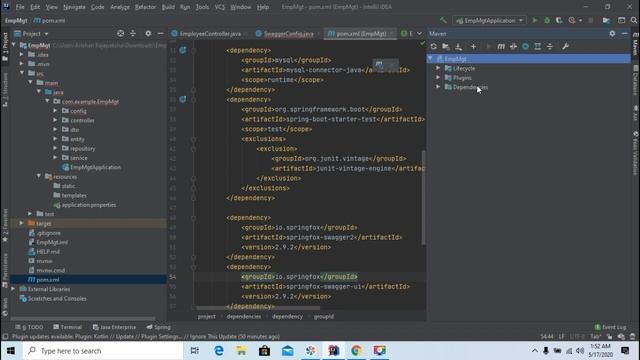Run EmpMgtApplication with green play button
Image resolution: width=640 pixels, height=360 pixels.
click(x=535, y=20)
